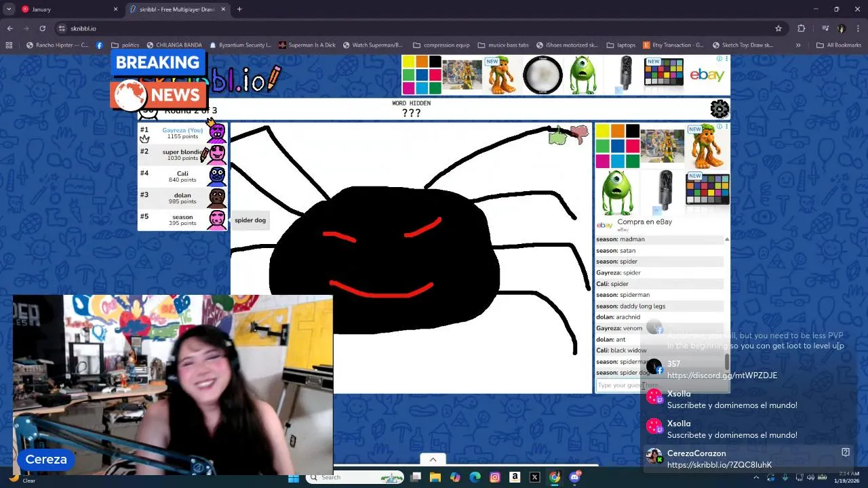Click the top banner eBay logo
The height and width of the screenshot is (488, 868).
click(707, 75)
